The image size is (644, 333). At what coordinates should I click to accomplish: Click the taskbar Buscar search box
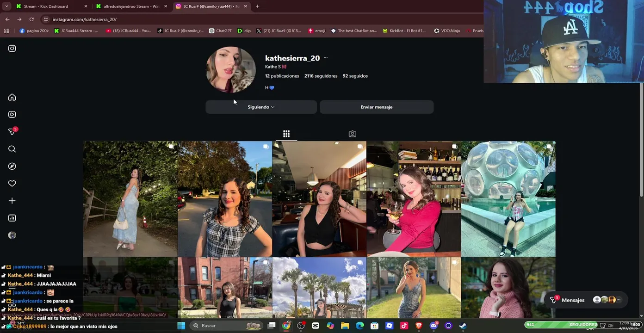click(226, 326)
